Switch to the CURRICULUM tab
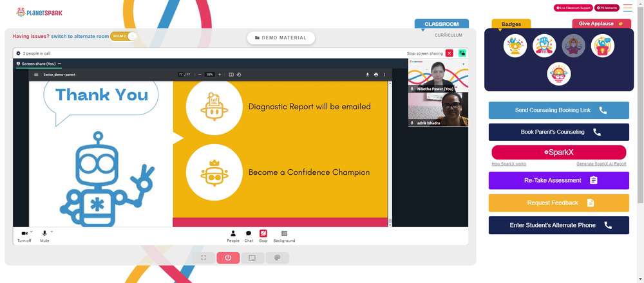The height and width of the screenshot is (283, 644). click(x=448, y=35)
